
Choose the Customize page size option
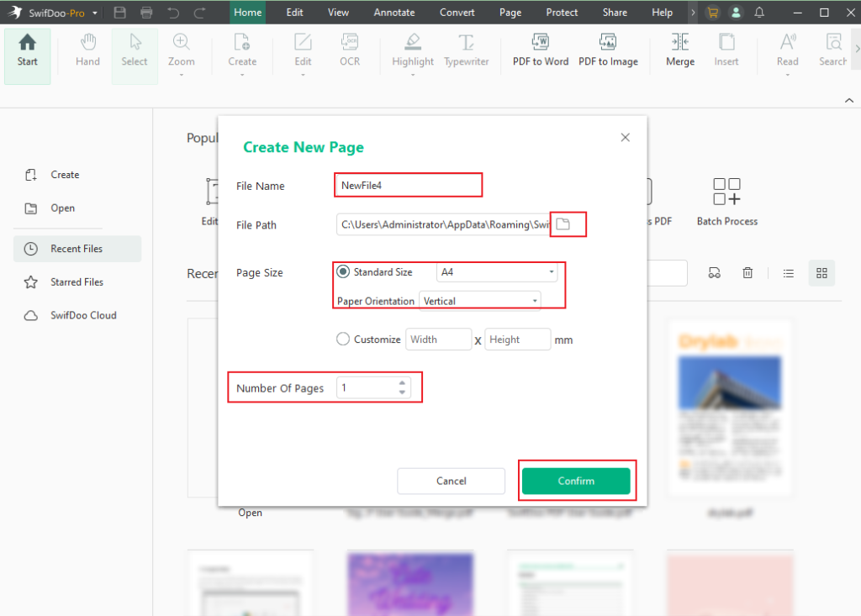tap(343, 339)
